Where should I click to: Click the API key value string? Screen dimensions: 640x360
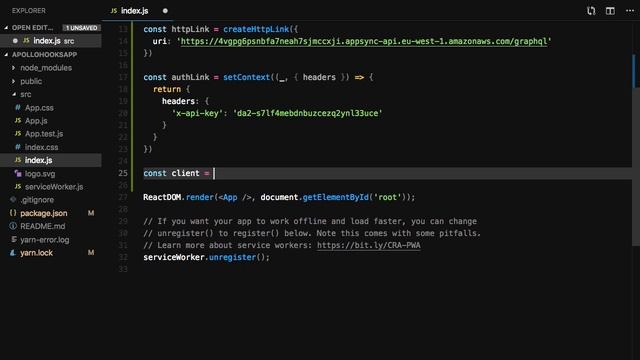(308, 113)
